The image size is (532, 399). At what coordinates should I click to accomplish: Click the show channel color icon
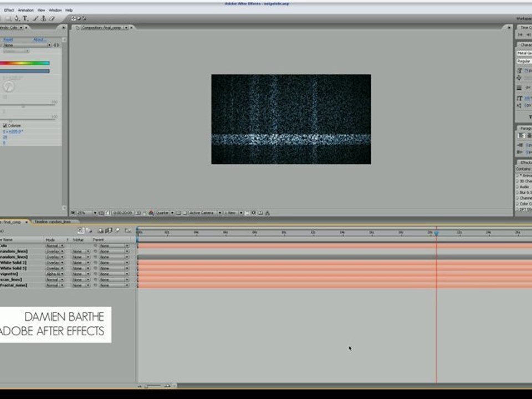click(x=151, y=213)
